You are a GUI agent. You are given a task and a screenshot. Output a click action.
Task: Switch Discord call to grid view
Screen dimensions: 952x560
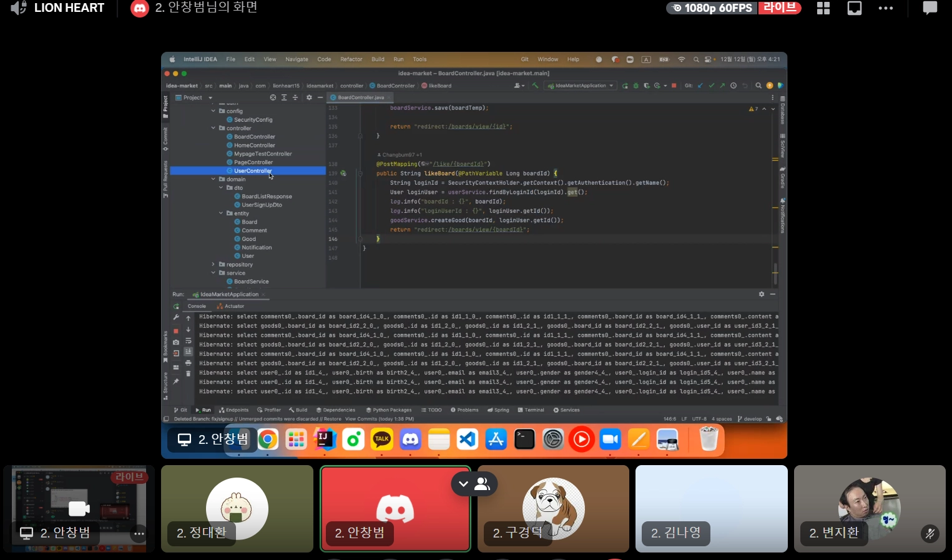pos(823,8)
